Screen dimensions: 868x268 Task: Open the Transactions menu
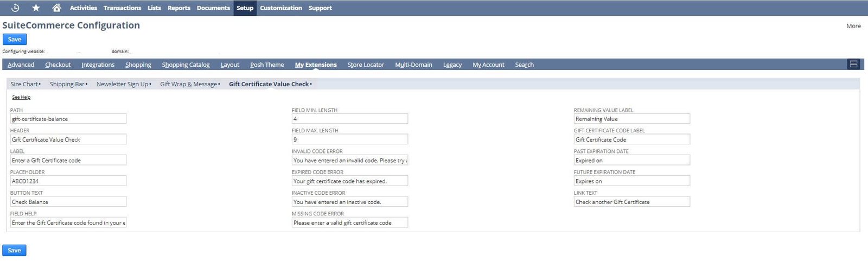[122, 8]
